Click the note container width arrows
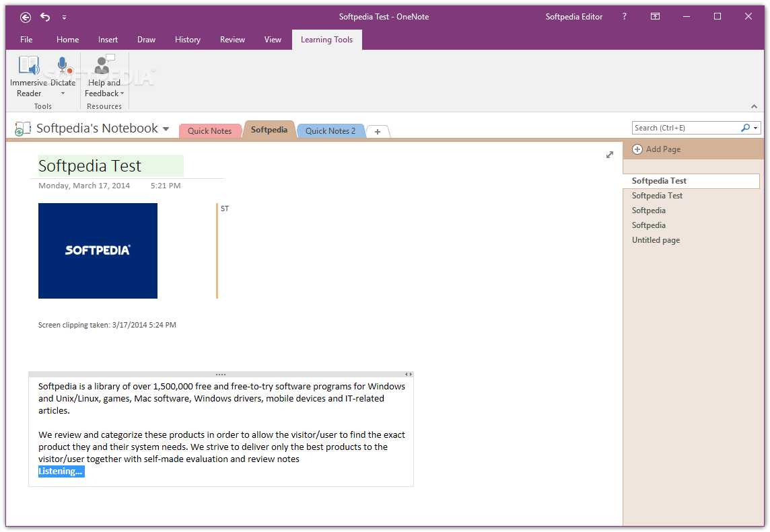The height and width of the screenshot is (532, 770). tap(408, 375)
